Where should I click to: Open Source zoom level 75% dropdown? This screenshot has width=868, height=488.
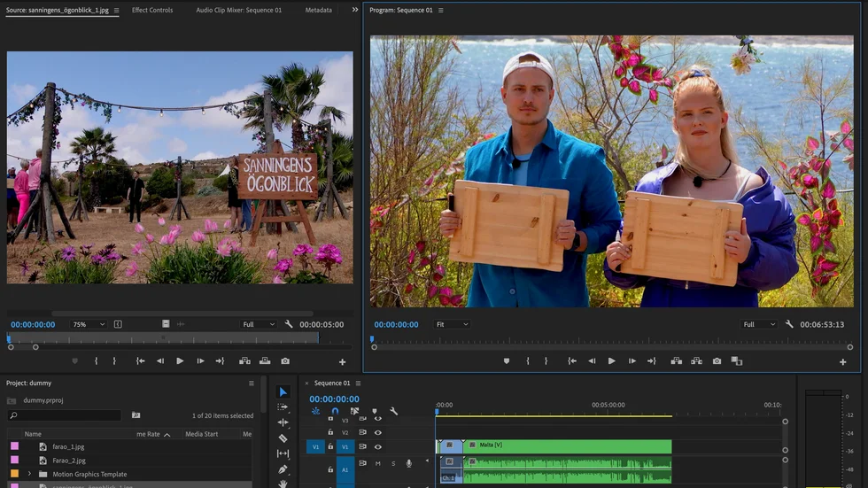[88, 324]
